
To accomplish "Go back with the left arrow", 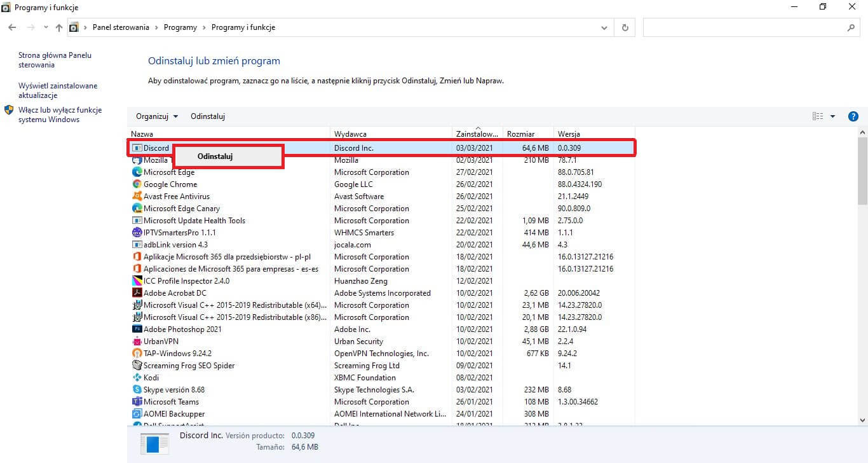I will click(12, 28).
